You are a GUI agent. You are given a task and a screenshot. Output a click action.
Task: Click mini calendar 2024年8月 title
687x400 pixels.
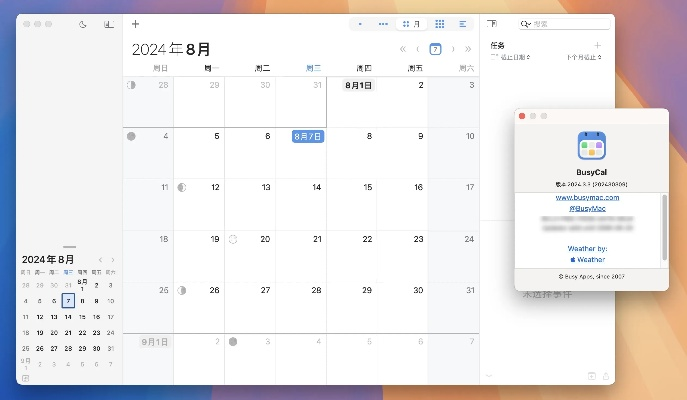48,259
